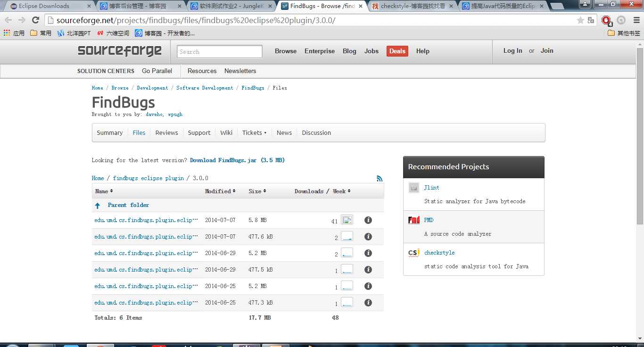Viewport: 644px width, 347px height.
Task: Open the Support project tab
Action: pos(199,133)
